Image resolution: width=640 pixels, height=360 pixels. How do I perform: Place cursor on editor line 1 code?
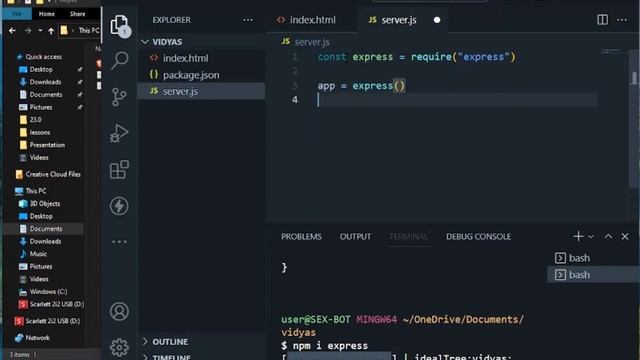[416, 57]
